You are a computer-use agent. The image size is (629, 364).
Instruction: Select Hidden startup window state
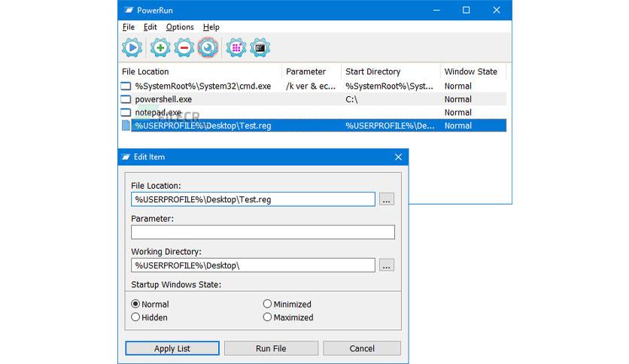coord(149,317)
